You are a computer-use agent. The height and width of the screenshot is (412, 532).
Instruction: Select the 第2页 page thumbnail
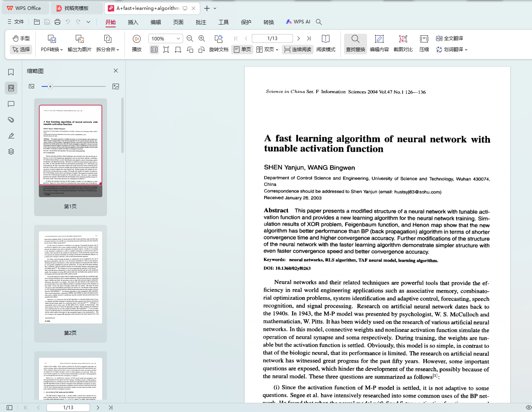pyautogui.click(x=71, y=284)
